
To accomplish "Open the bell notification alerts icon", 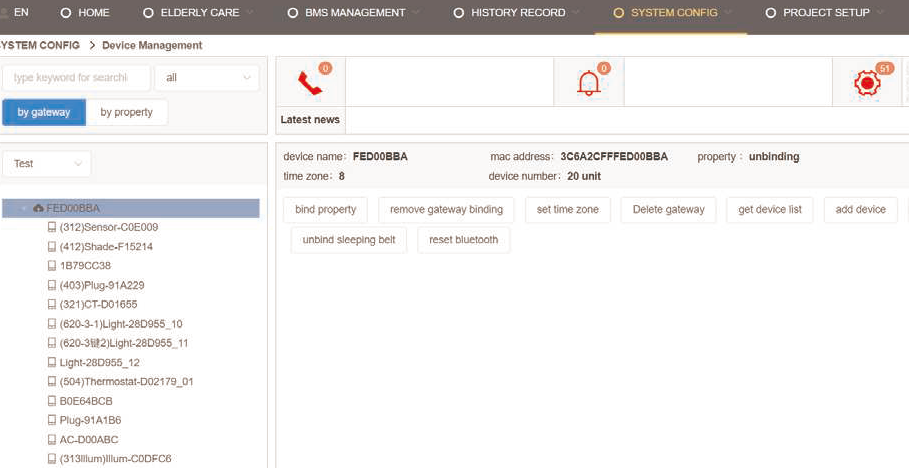I will click(x=588, y=83).
